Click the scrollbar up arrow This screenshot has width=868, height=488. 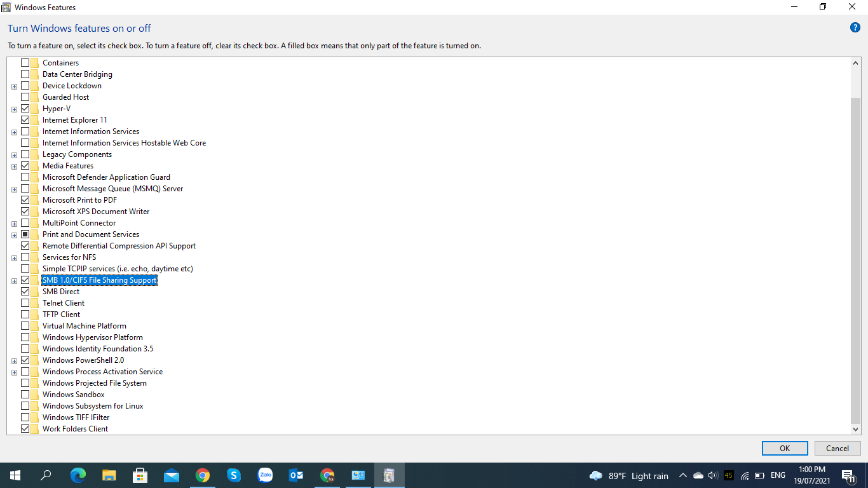pyautogui.click(x=855, y=62)
